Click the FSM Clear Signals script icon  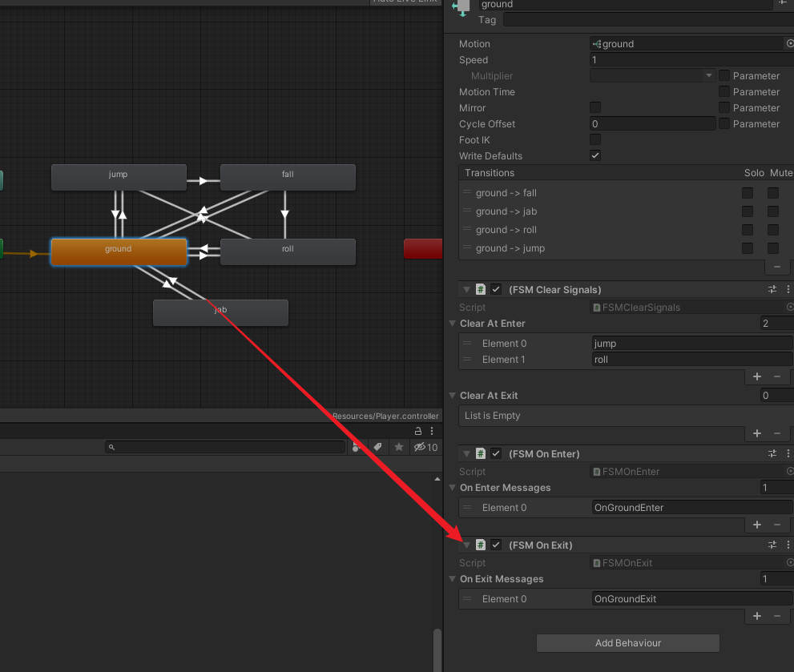click(481, 289)
